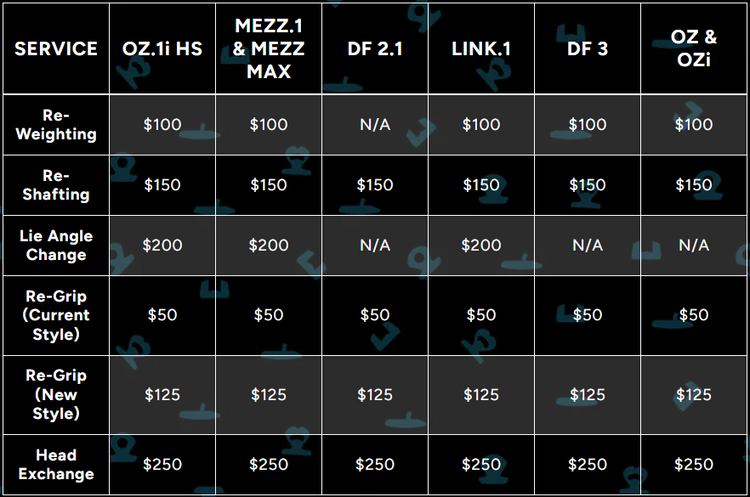Click the OZ & OZi column header
This screenshot has height=497, width=750.
(x=693, y=48)
